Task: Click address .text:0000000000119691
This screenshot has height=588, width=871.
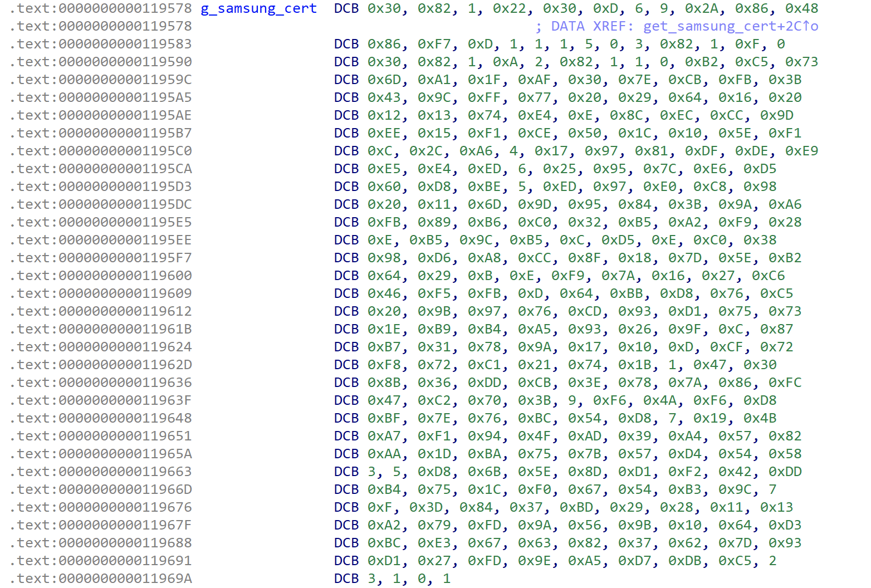Action: [x=101, y=561]
